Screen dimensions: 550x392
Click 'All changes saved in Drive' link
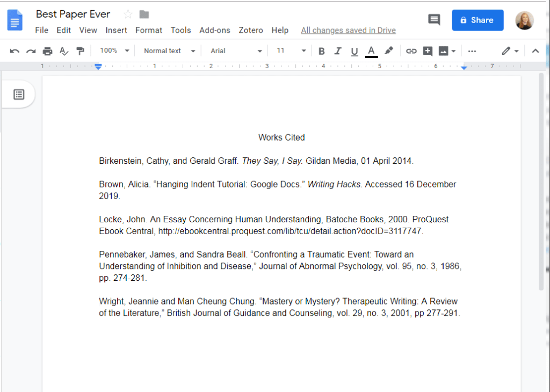click(x=348, y=30)
